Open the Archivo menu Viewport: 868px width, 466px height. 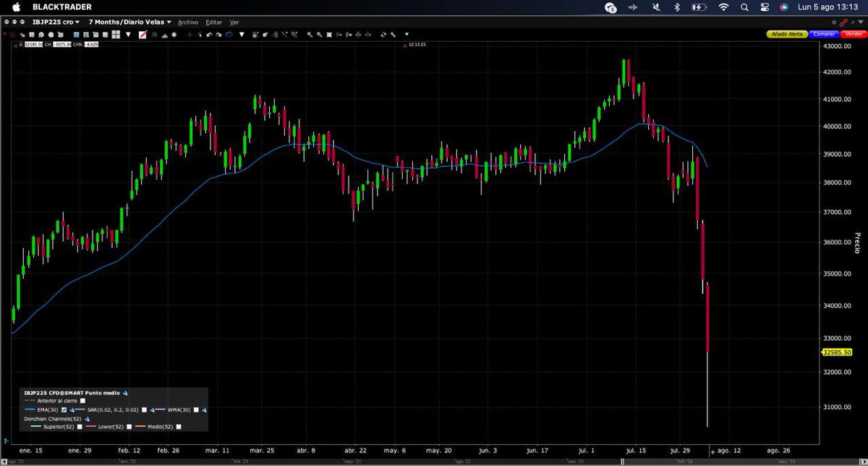188,22
